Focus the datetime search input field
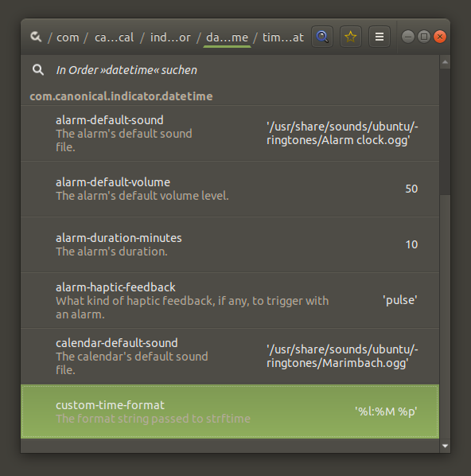The image size is (471, 476). click(230, 70)
